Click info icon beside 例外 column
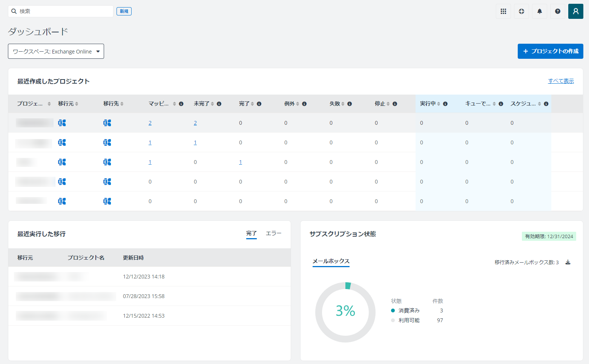The image size is (589, 364). click(x=304, y=104)
